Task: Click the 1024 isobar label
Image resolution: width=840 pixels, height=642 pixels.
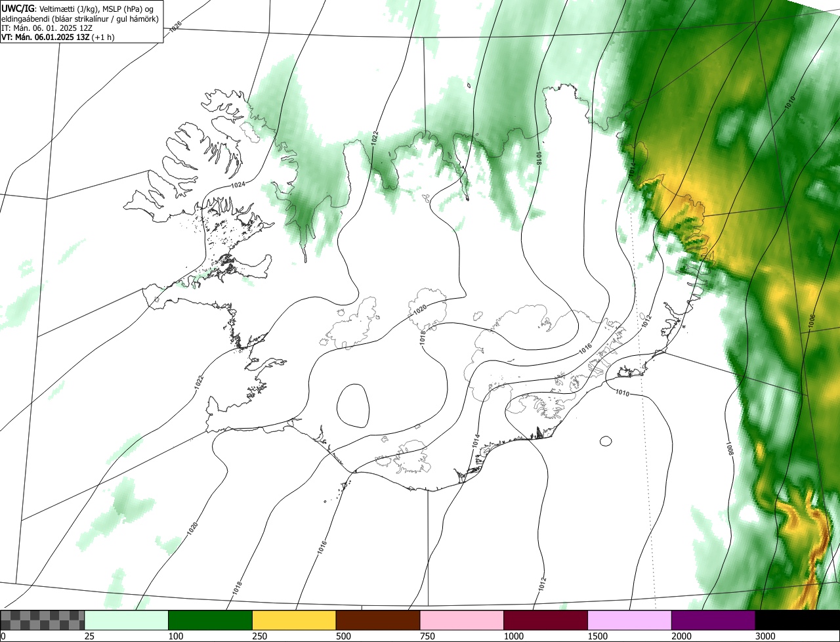Action: pos(238,185)
